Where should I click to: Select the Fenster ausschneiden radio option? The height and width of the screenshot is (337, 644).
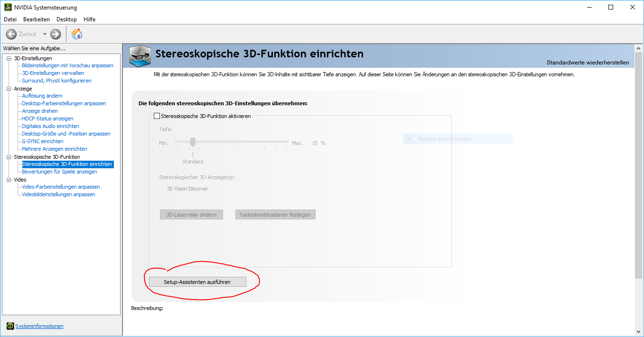tap(409, 139)
